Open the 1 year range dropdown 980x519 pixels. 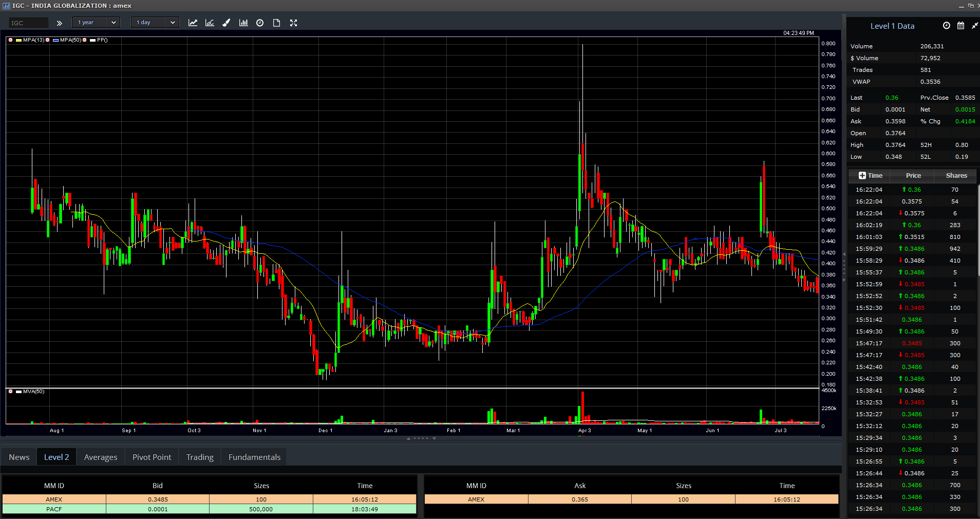pos(96,23)
